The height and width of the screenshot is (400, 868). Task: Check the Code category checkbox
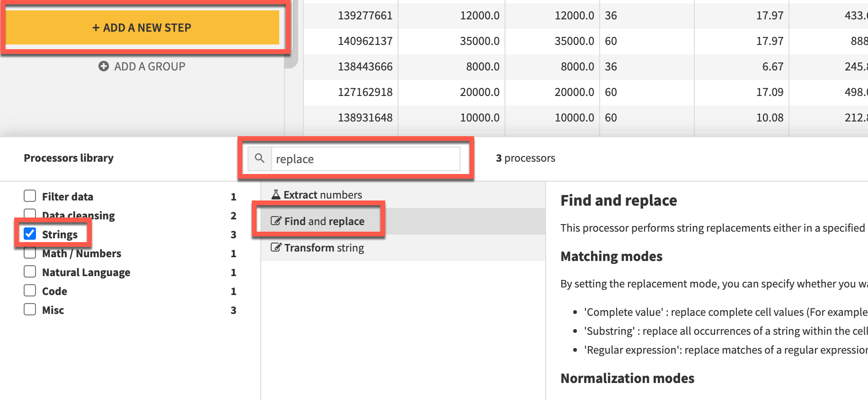point(30,291)
